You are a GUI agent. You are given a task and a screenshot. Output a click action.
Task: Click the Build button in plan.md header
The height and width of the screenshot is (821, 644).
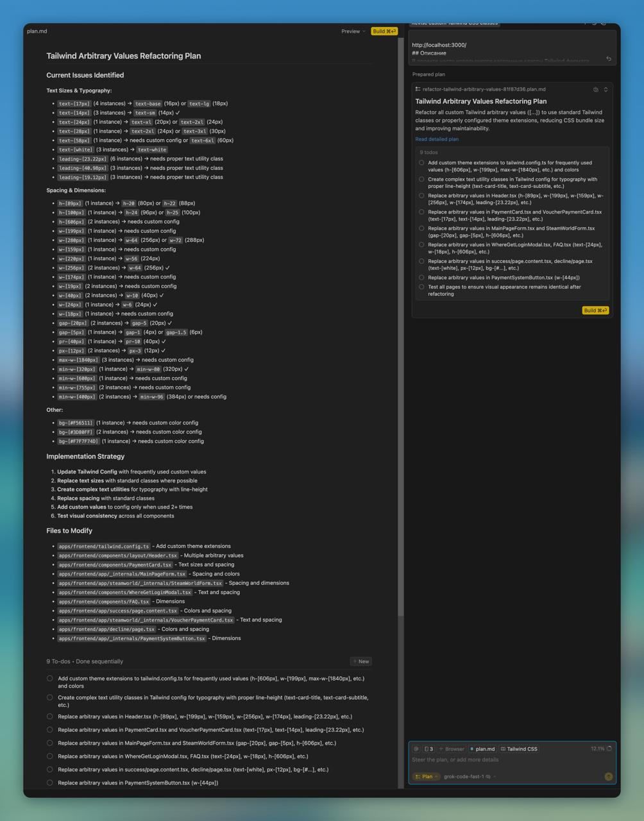(x=384, y=31)
